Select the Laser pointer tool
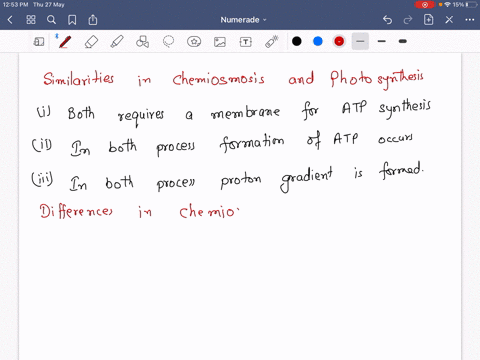 (x=272, y=42)
